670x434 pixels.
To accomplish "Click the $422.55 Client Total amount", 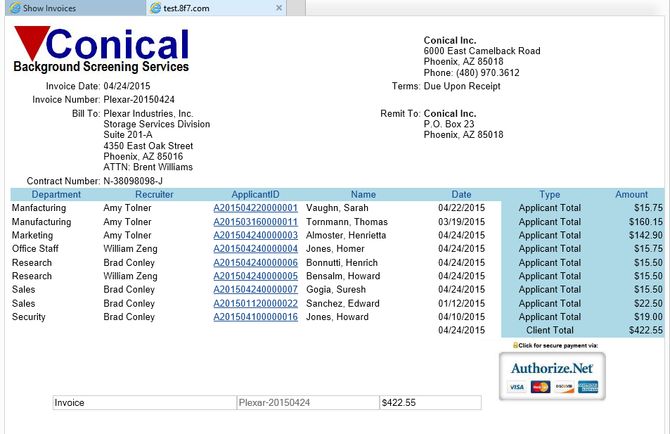I will pos(646,330).
